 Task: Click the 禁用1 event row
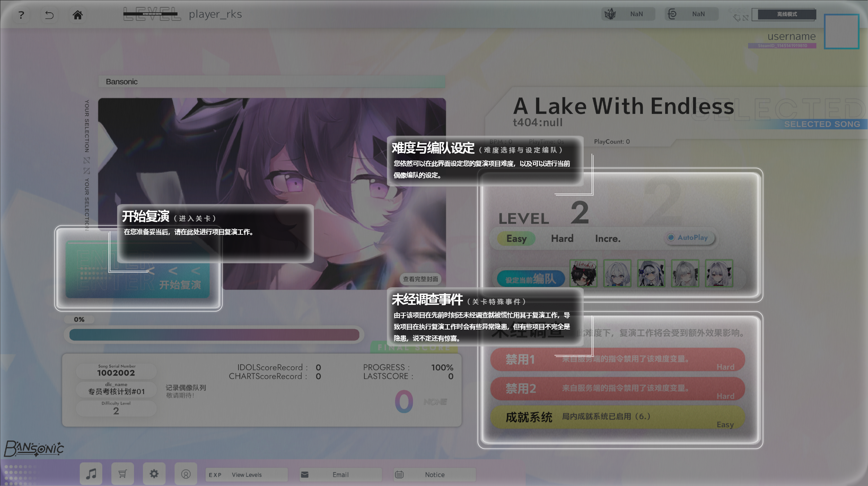tap(617, 359)
